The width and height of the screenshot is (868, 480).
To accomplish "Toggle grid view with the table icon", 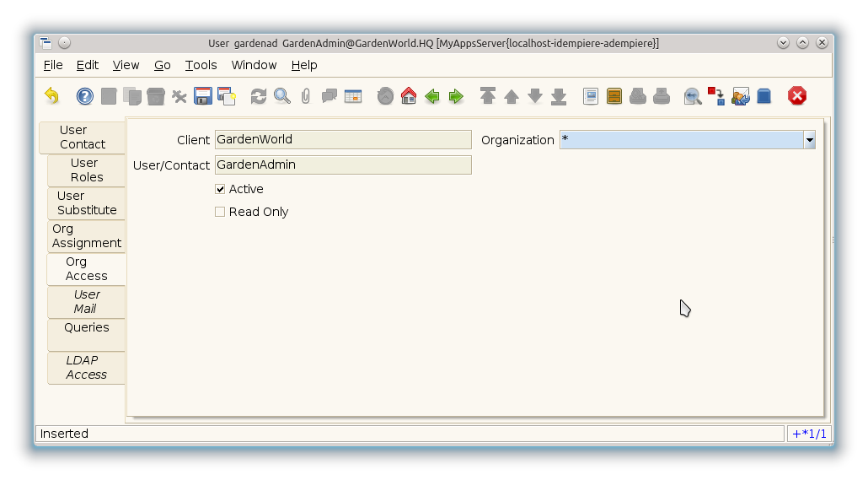I will [353, 96].
